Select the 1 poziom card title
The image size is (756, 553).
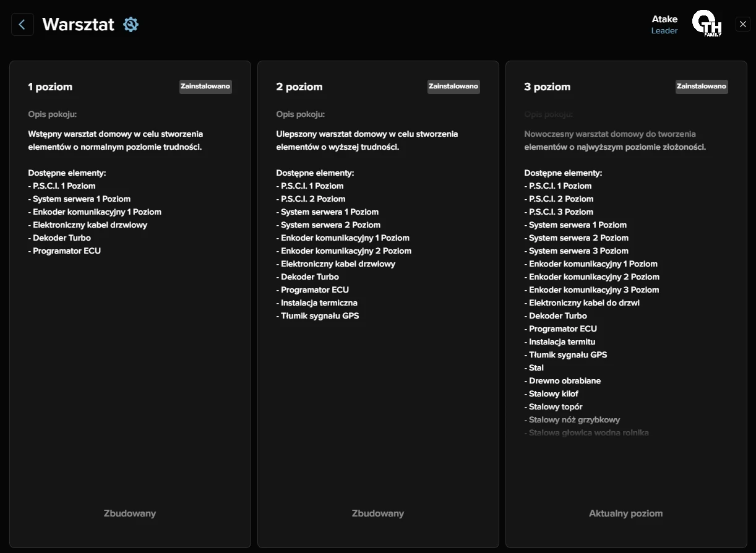pos(50,87)
